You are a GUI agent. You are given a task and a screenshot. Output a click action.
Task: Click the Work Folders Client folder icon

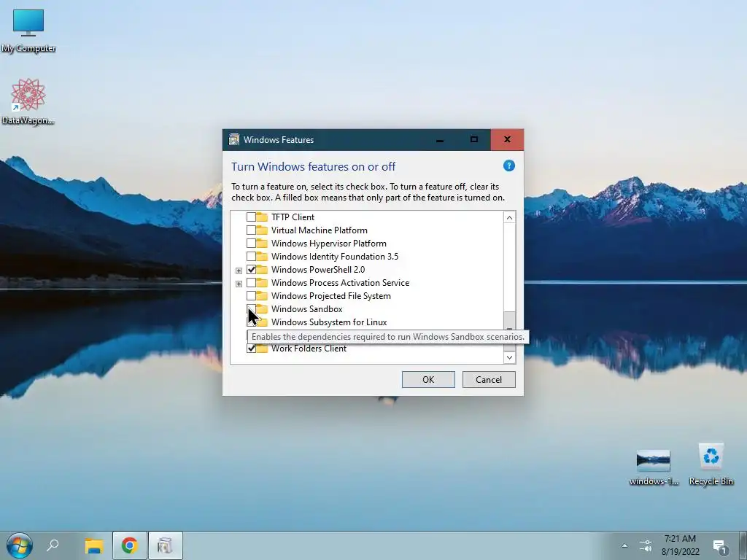click(262, 349)
